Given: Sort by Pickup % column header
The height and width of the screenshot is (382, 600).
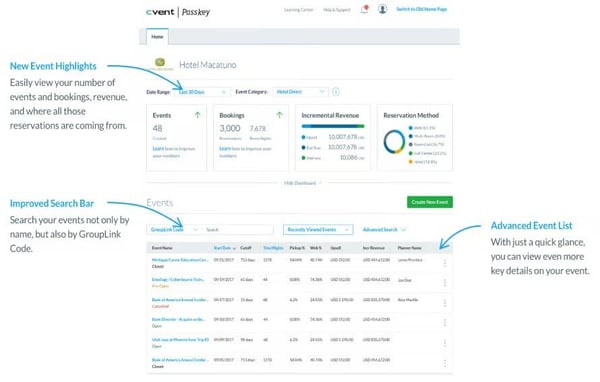Looking at the screenshot, I should point(297,248).
